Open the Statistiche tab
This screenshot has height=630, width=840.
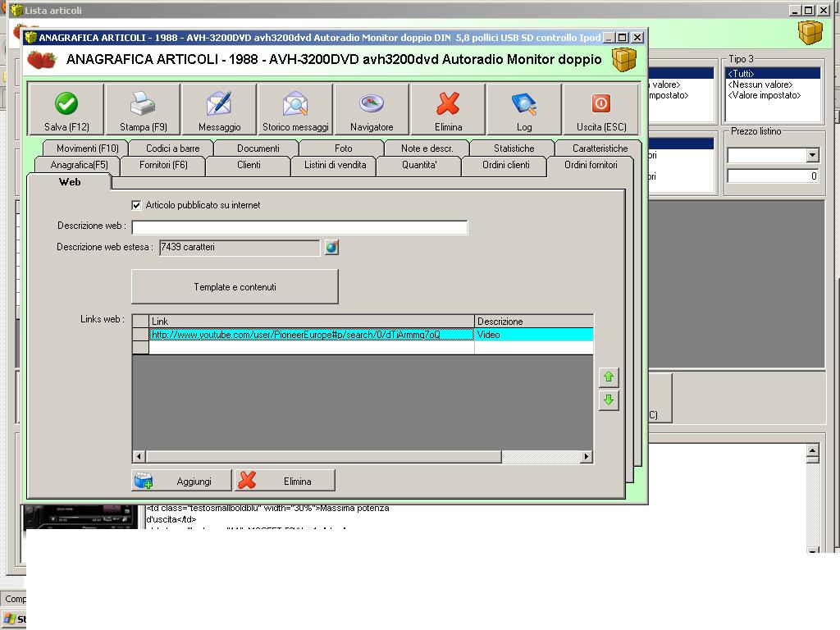pyautogui.click(x=514, y=148)
